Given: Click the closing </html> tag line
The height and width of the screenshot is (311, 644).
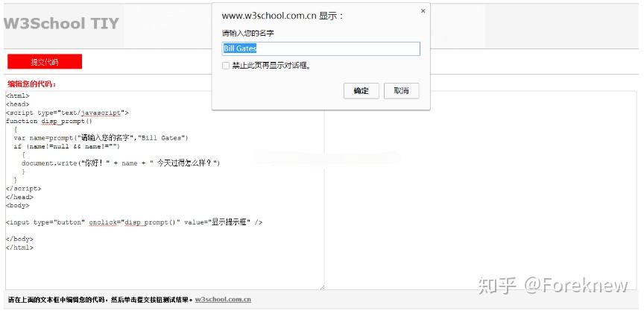Looking at the screenshot, I should (x=19, y=248).
